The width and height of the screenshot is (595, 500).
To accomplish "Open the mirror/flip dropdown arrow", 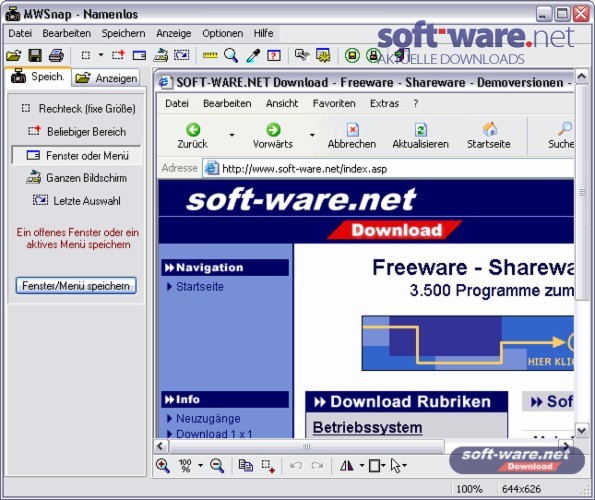I will [362, 465].
